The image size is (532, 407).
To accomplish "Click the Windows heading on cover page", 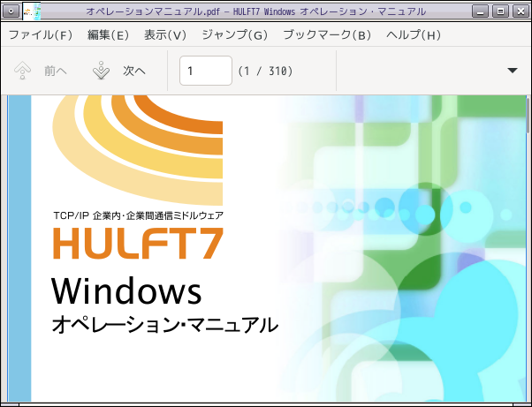I will (x=126, y=290).
